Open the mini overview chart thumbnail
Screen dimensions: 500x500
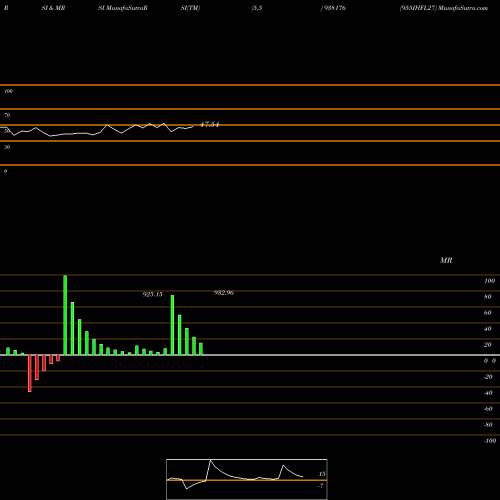(x=247, y=479)
